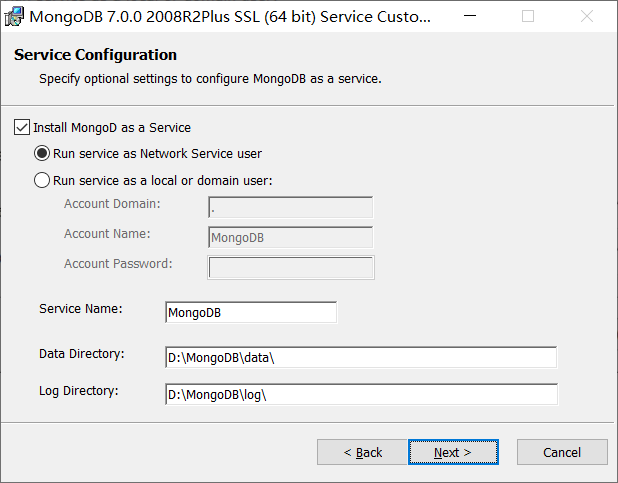Viewport: 618px width, 483px height.
Task: Click the Service Configuration heading
Action: [95, 54]
